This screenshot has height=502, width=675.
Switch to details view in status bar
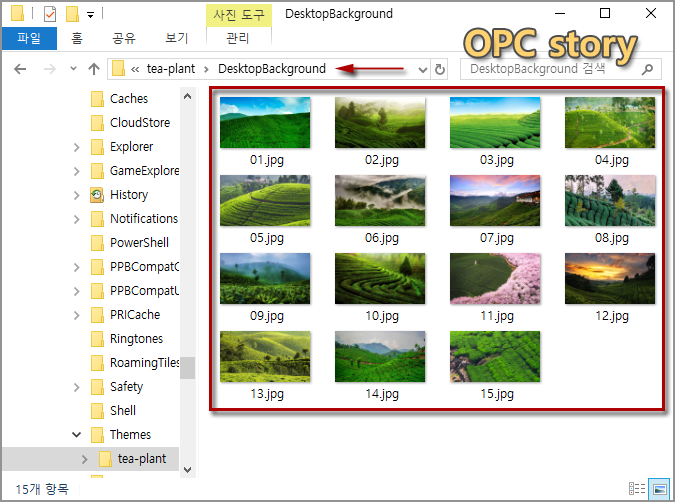[x=637, y=489]
